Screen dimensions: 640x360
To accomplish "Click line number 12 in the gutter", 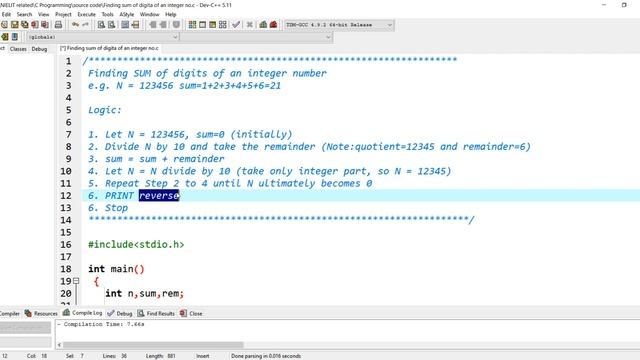I will coord(66,196).
